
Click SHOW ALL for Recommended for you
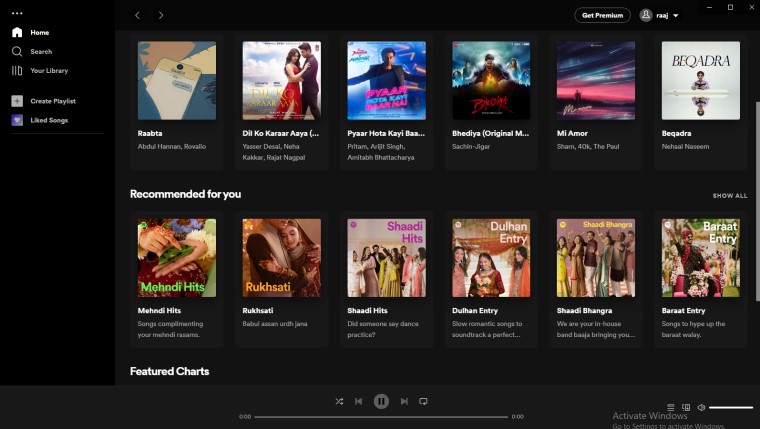click(x=730, y=196)
